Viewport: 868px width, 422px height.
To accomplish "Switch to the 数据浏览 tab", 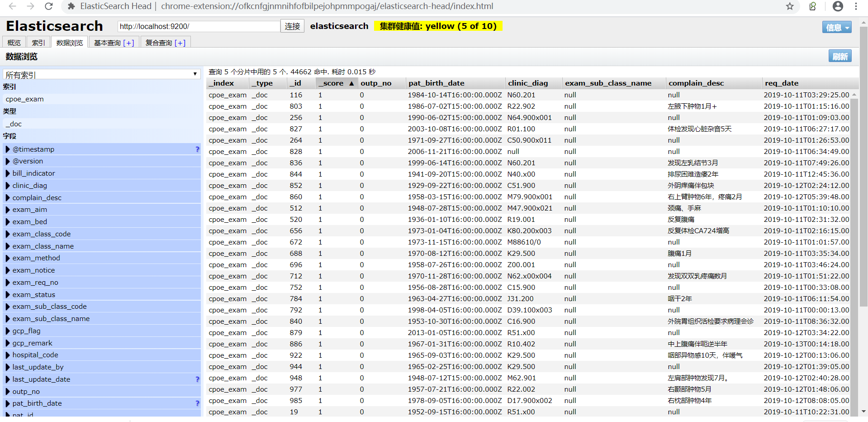I will pos(70,43).
